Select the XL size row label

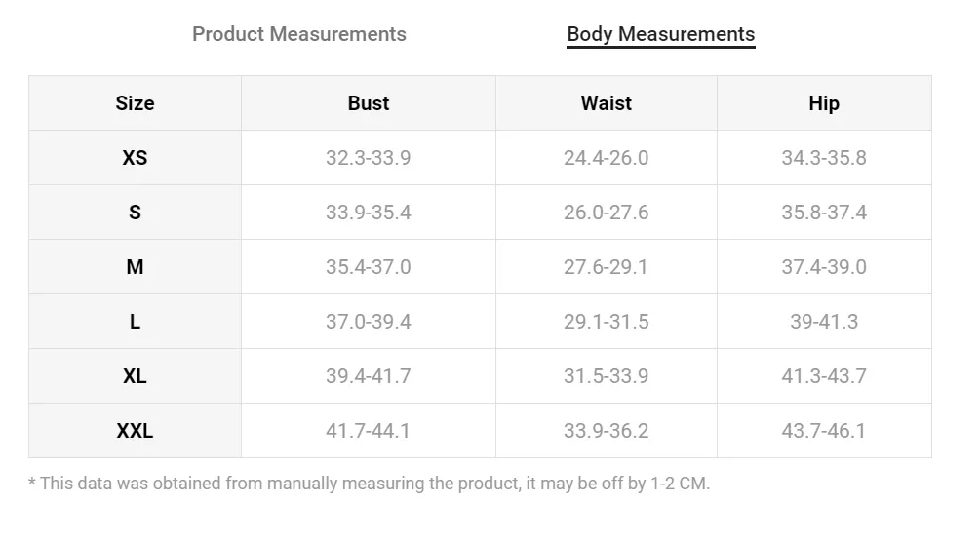click(x=135, y=375)
